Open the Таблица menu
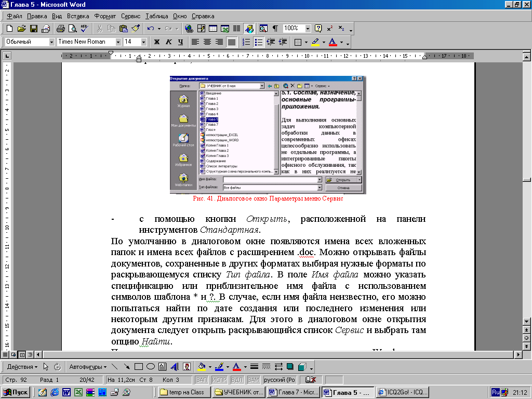 [x=157, y=16]
